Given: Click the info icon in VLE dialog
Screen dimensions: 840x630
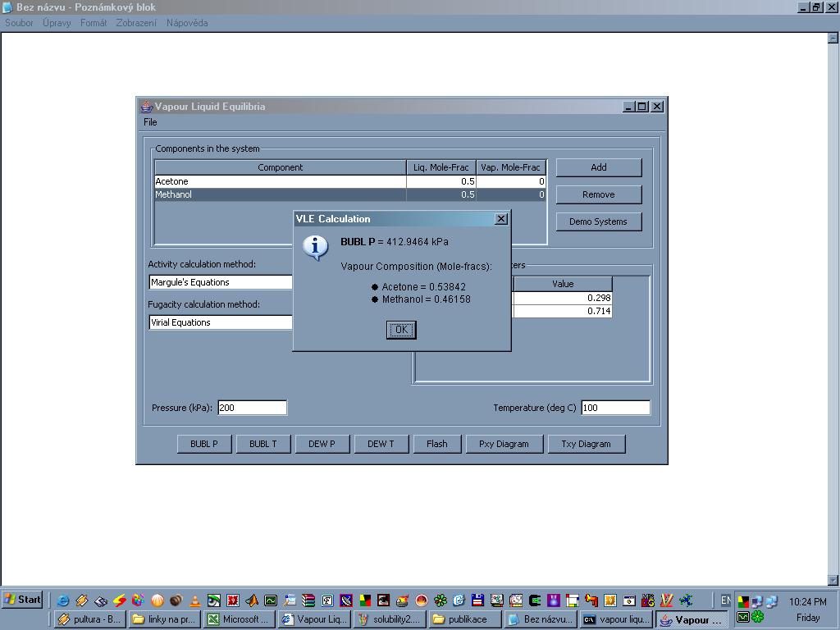Looking at the screenshot, I should coord(316,248).
